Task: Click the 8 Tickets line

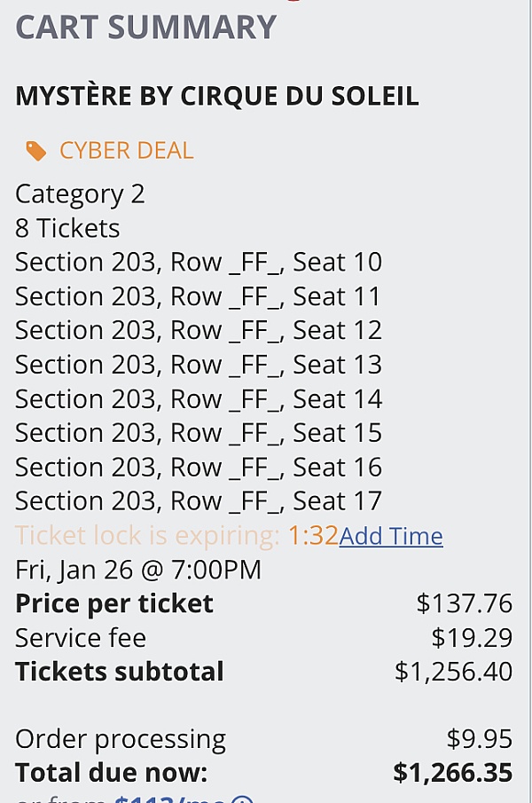Action: (67, 228)
